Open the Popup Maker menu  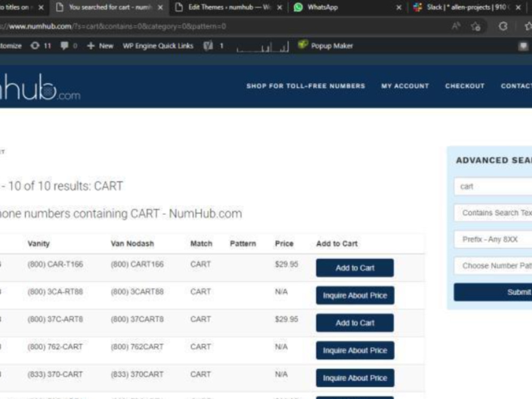coord(326,45)
